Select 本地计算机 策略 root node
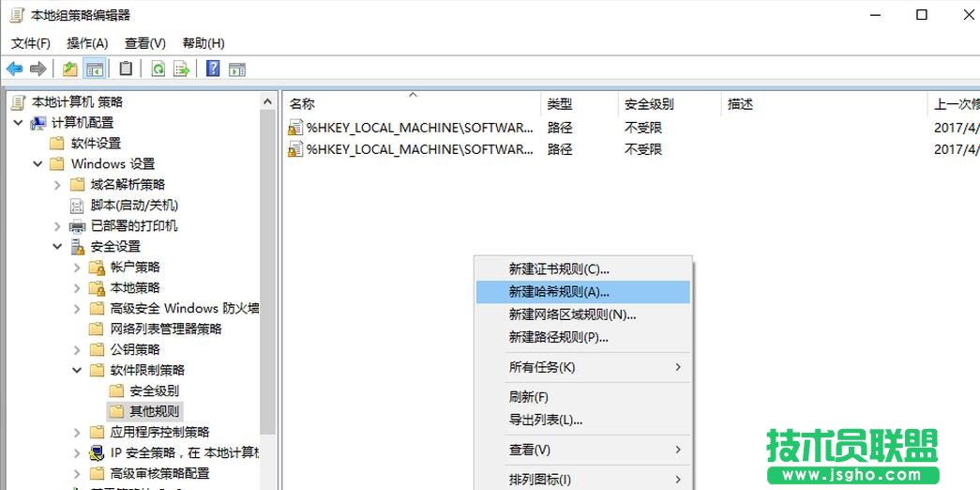980x490 pixels. 77,102
